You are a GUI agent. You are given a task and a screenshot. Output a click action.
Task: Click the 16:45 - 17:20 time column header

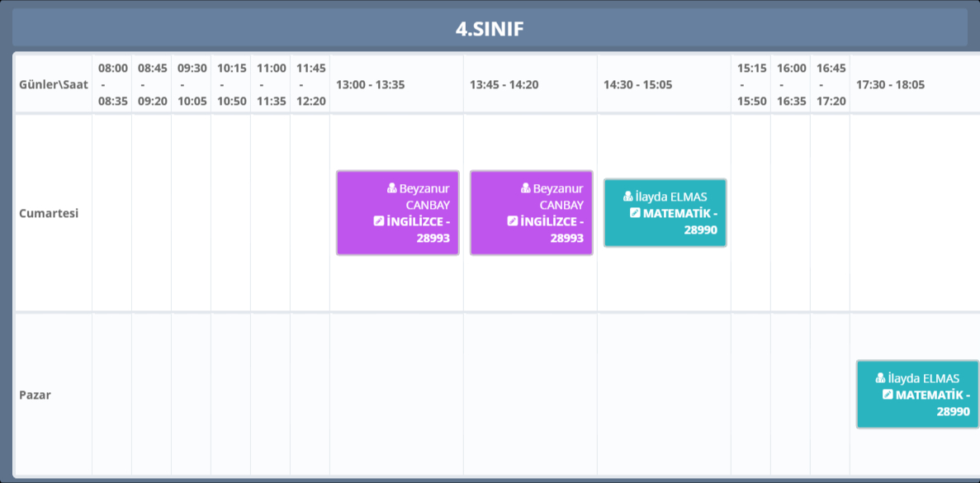pyautogui.click(x=831, y=84)
